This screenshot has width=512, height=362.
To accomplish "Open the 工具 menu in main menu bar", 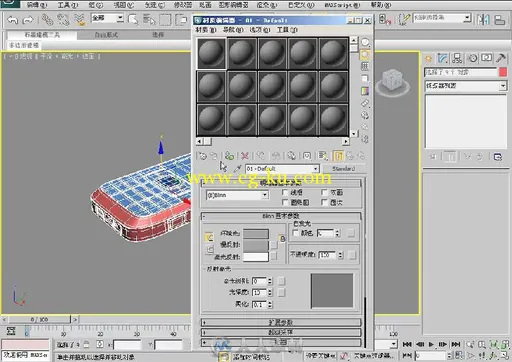I will click(68, 5).
